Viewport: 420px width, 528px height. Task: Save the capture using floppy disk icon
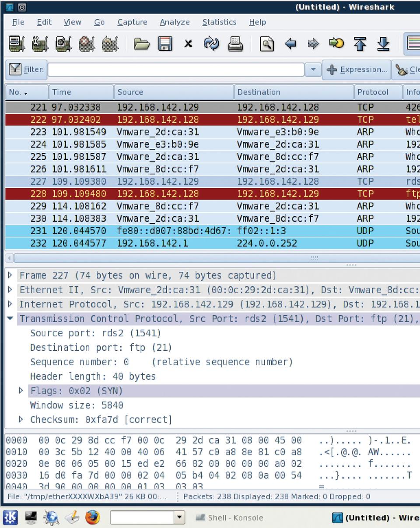pyautogui.click(x=165, y=44)
